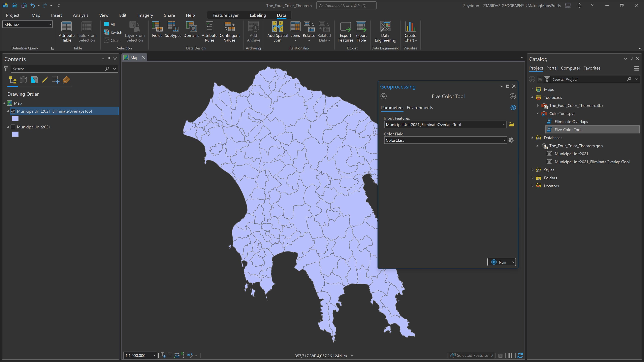Screen dimensions: 644x362
Task: Click MunicipalUnit2021 layer color symbol
Action: (x=15, y=134)
